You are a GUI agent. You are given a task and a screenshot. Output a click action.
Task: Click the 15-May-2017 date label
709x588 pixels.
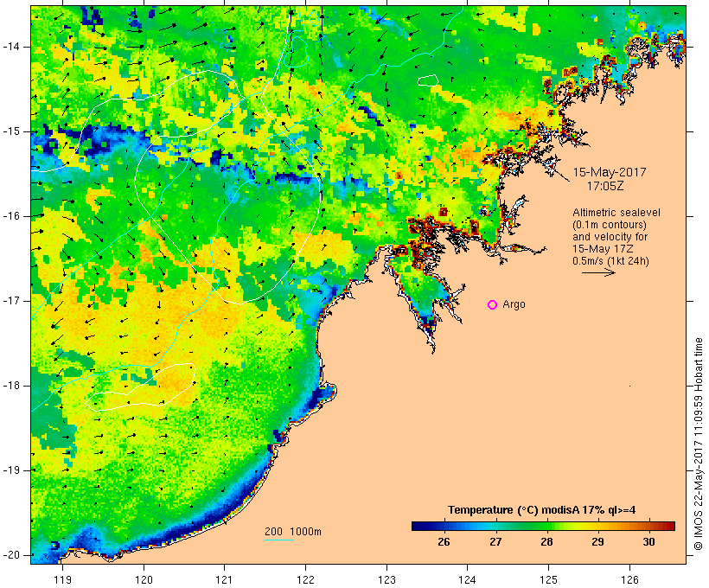[610, 172]
